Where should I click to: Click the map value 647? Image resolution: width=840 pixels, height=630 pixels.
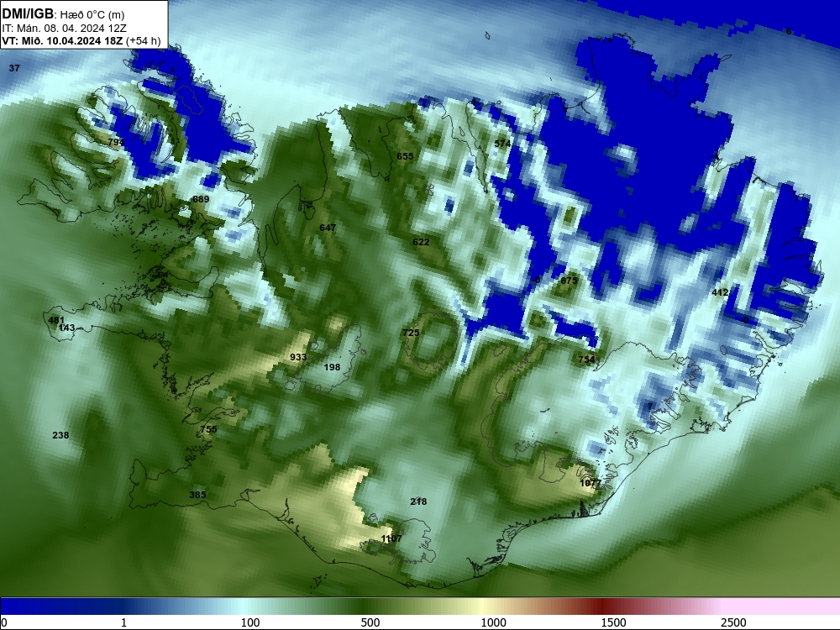[x=328, y=228]
